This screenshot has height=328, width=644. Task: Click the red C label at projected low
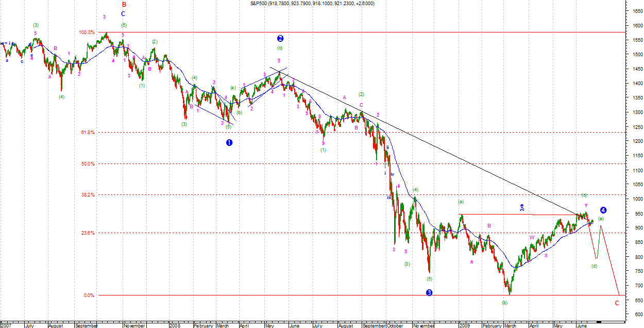coord(617,303)
